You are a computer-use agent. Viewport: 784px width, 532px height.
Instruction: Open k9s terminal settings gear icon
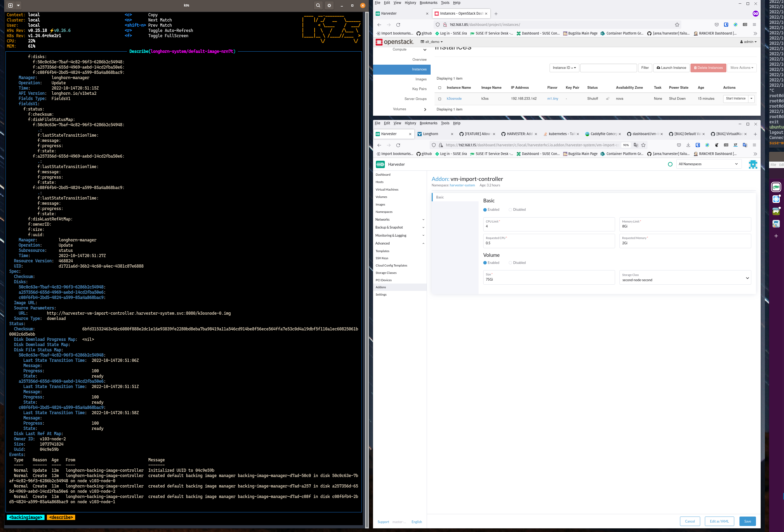(x=329, y=5)
